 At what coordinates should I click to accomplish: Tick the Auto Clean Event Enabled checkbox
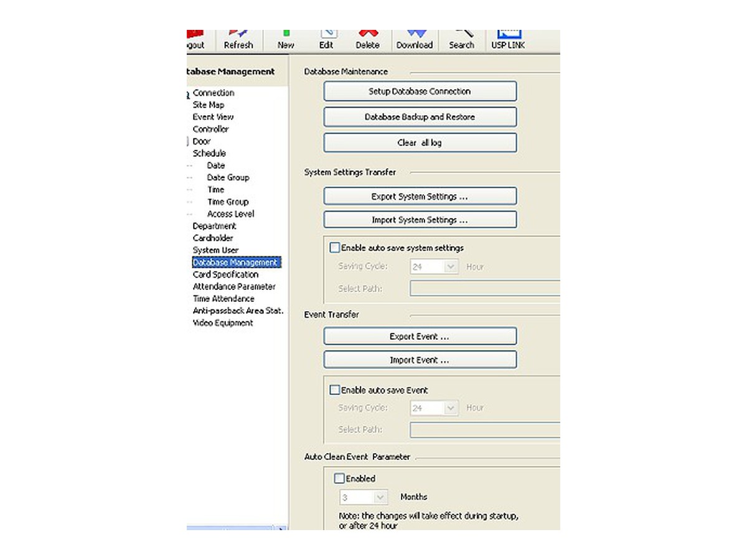(339, 478)
